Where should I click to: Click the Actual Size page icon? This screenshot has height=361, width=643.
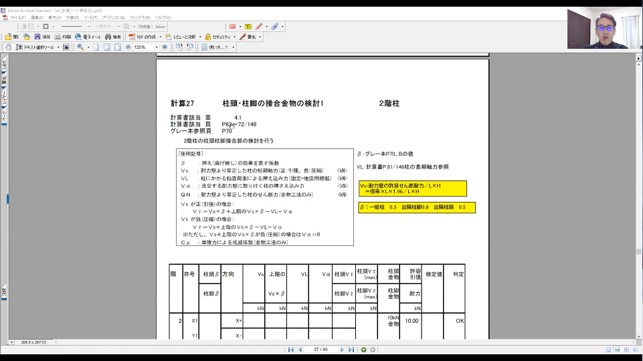(x=96, y=47)
